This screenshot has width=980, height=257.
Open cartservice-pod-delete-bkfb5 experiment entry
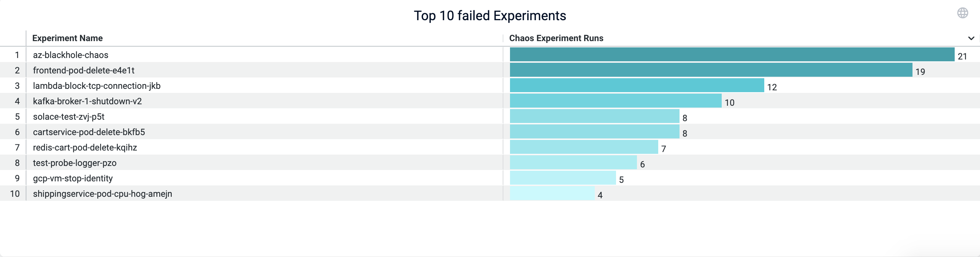coord(89,132)
